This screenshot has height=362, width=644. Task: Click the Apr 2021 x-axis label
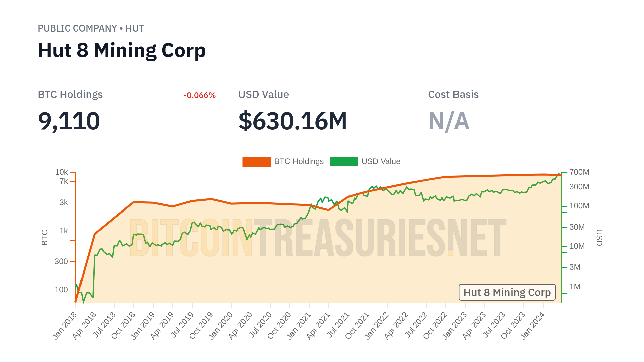319,325
